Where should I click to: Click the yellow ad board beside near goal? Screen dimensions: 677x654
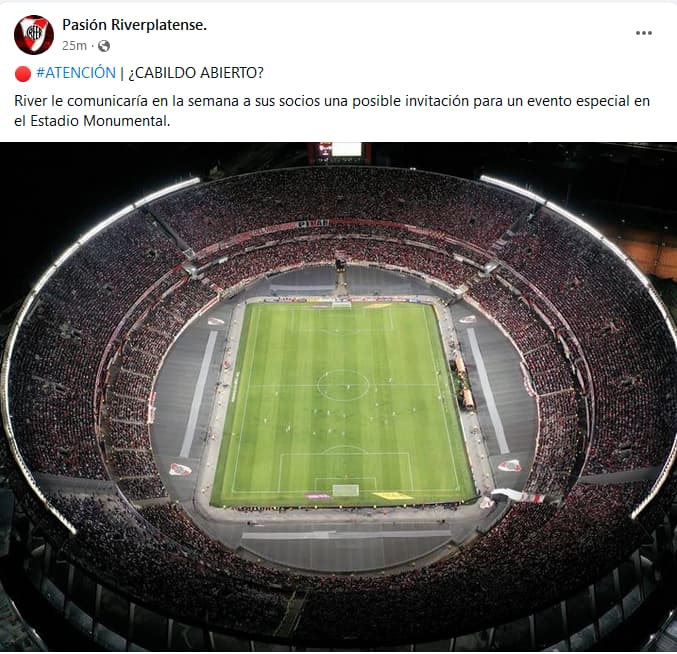click(393, 496)
